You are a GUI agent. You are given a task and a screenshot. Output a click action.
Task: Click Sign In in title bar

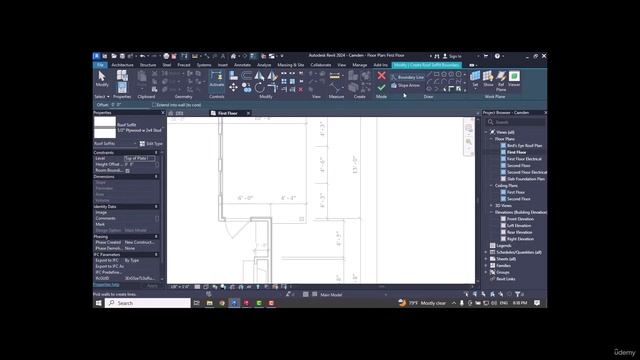452,56
